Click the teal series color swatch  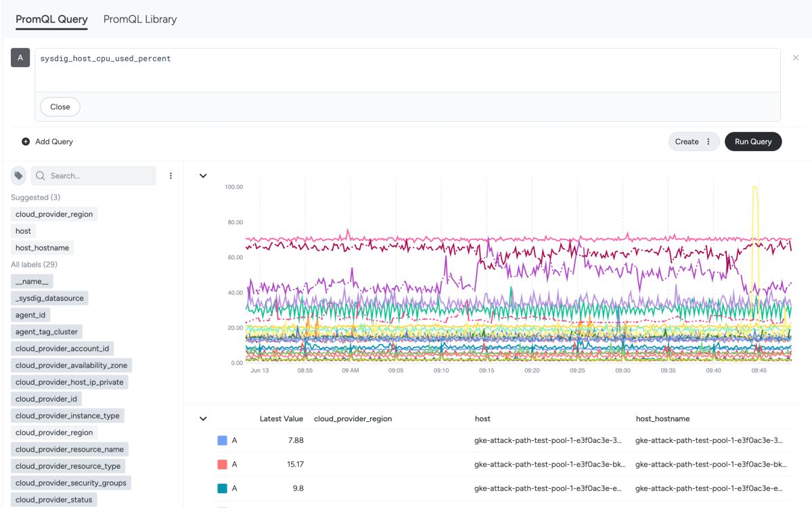[222, 488]
